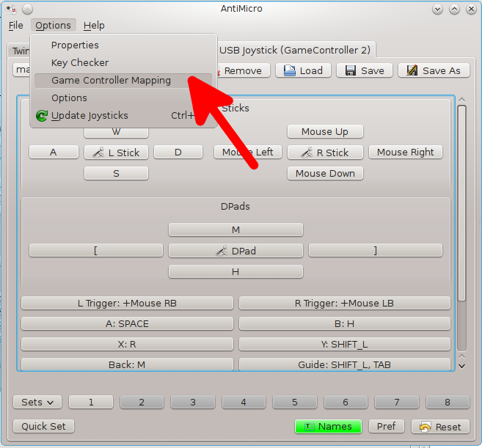Click the Save As pencil icon
This screenshot has width=482, height=448.
tap(412, 70)
